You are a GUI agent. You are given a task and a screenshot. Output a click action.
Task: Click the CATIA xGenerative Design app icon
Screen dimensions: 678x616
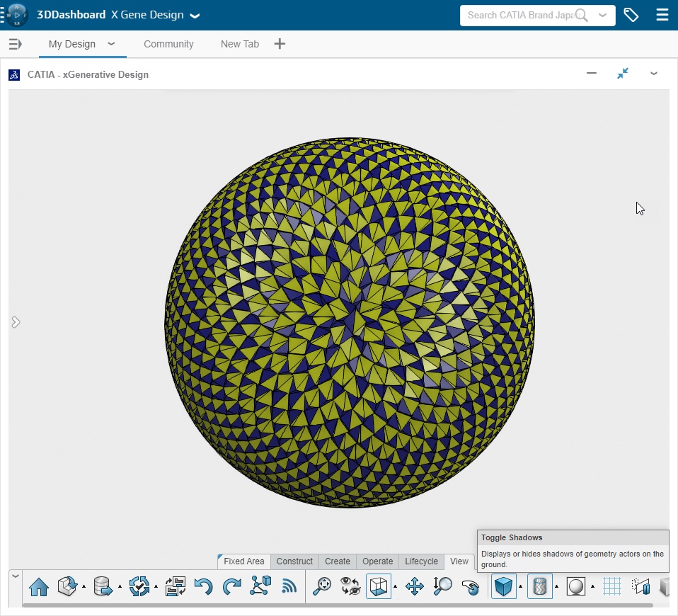pos(14,75)
